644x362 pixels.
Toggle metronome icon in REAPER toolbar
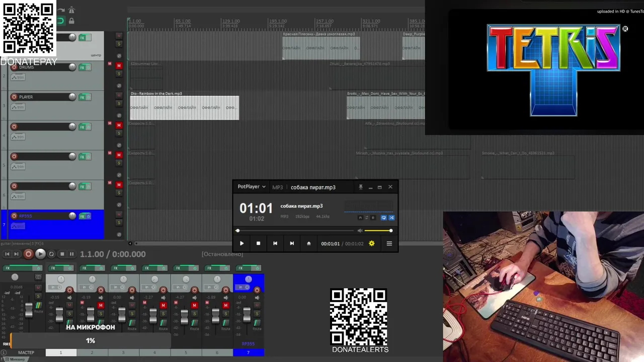point(71,10)
